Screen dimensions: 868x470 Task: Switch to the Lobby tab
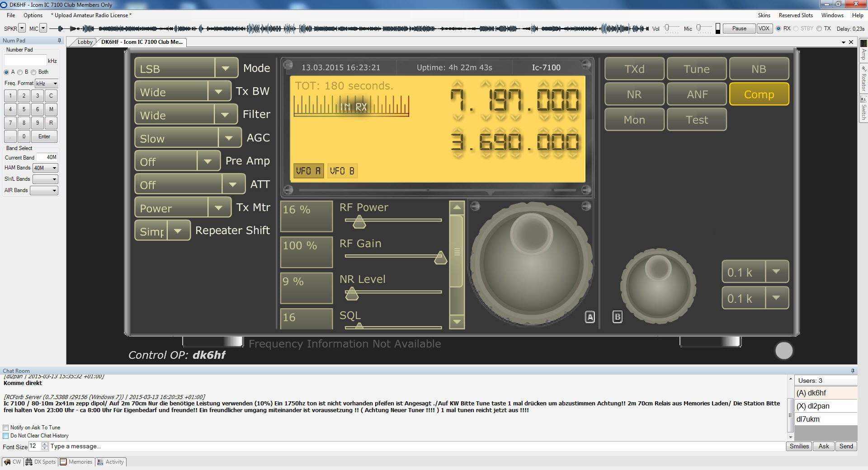pos(85,42)
